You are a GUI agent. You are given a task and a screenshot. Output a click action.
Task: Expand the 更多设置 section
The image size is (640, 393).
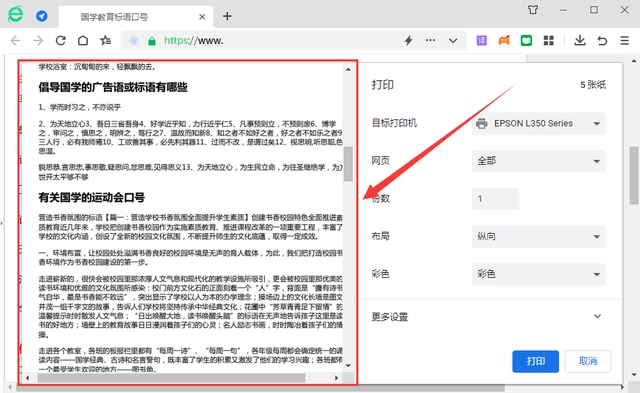[x=487, y=317]
